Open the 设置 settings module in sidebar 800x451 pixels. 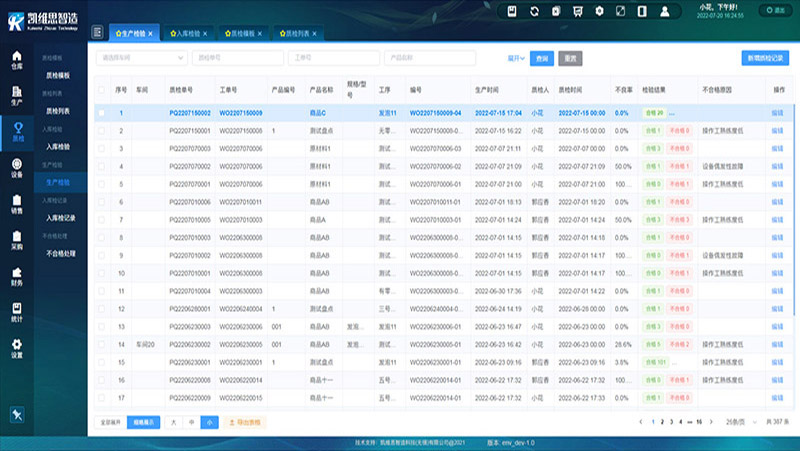(17, 348)
